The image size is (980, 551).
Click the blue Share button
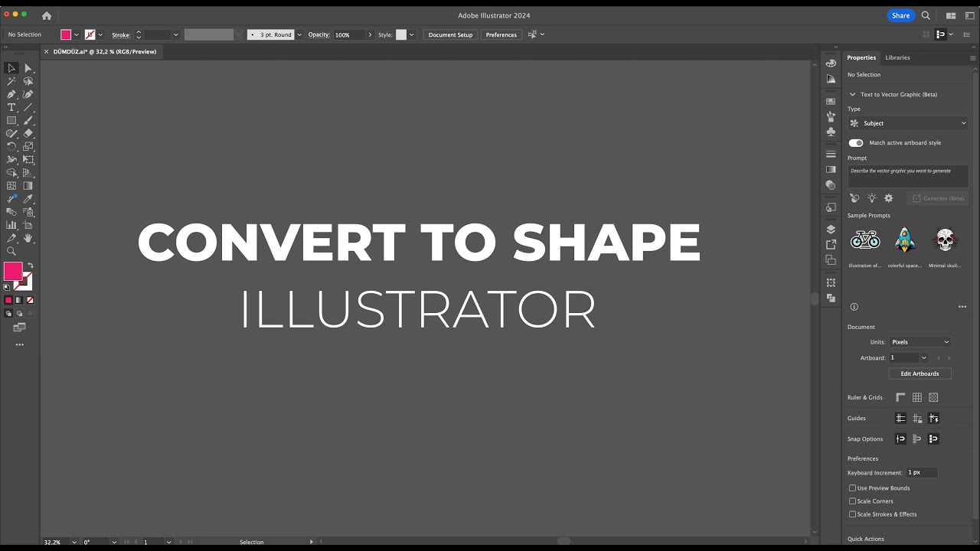coord(901,15)
